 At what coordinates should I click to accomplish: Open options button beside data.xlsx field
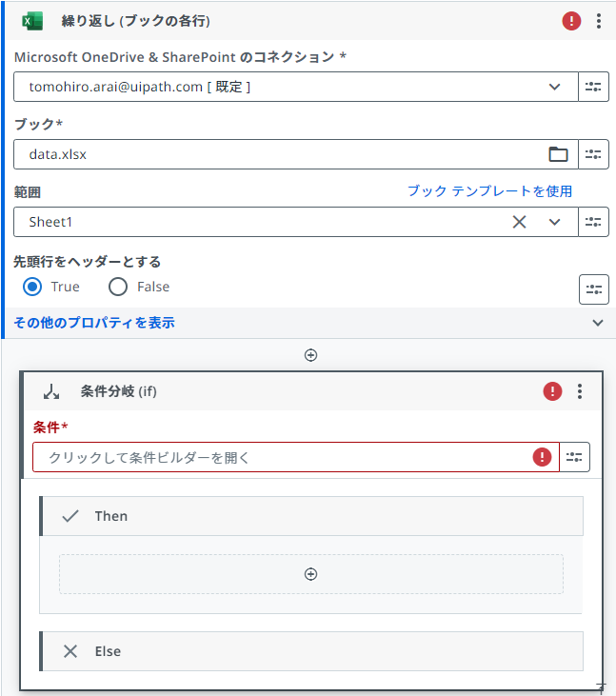pos(593,154)
